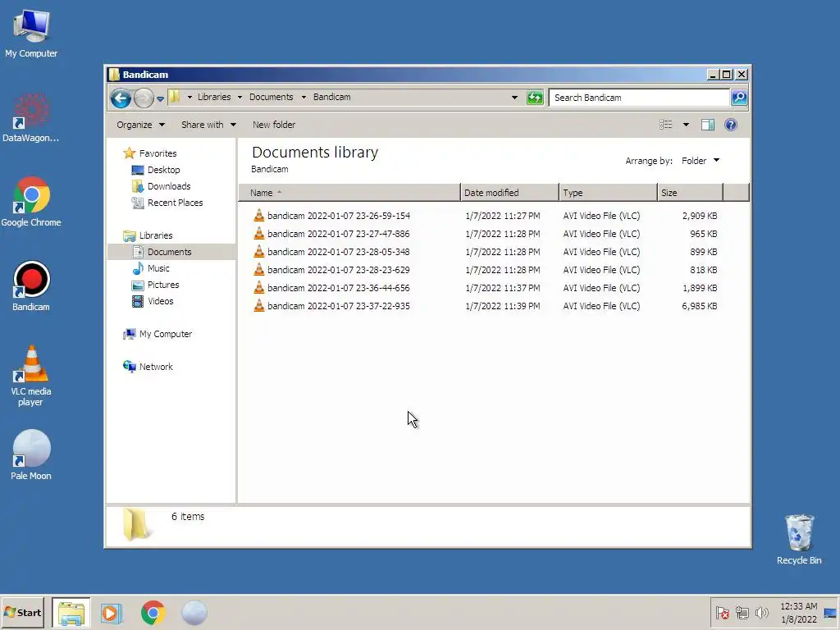Image resolution: width=840 pixels, height=630 pixels.
Task: Click the Chrome taskbar icon
Action: 153,613
